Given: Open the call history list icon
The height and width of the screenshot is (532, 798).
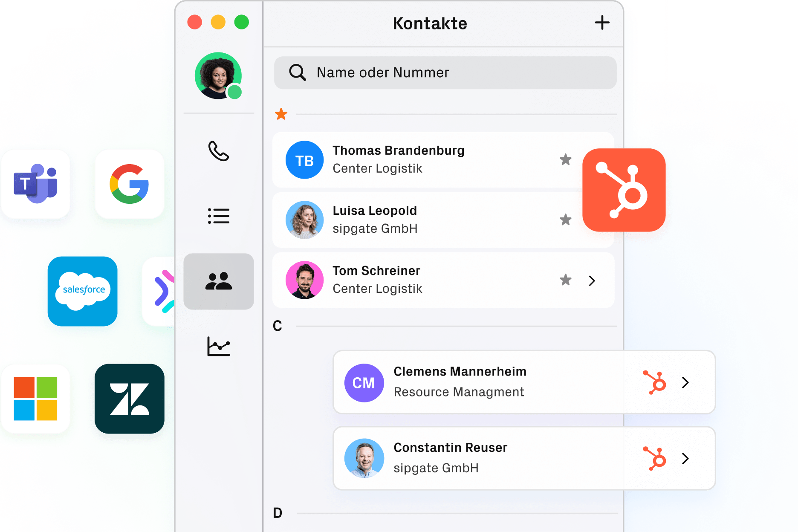Looking at the screenshot, I should (219, 216).
